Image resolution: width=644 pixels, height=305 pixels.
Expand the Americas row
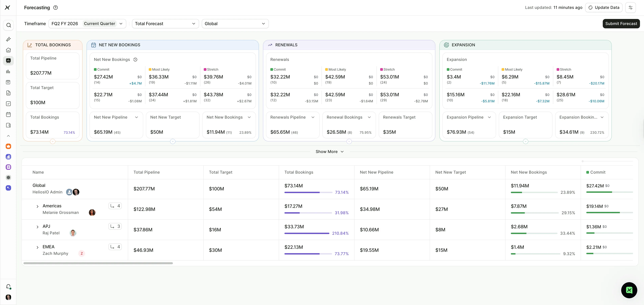(x=38, y=207)
